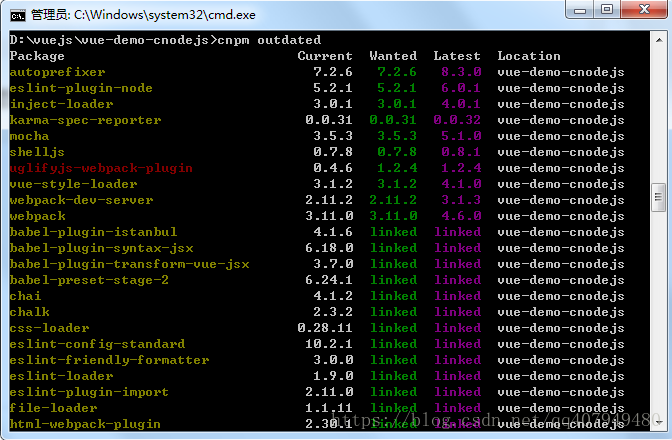Click webpack current version 3.11.0
The width and height of the screenshot is (672, 440).
click(329, 216)
